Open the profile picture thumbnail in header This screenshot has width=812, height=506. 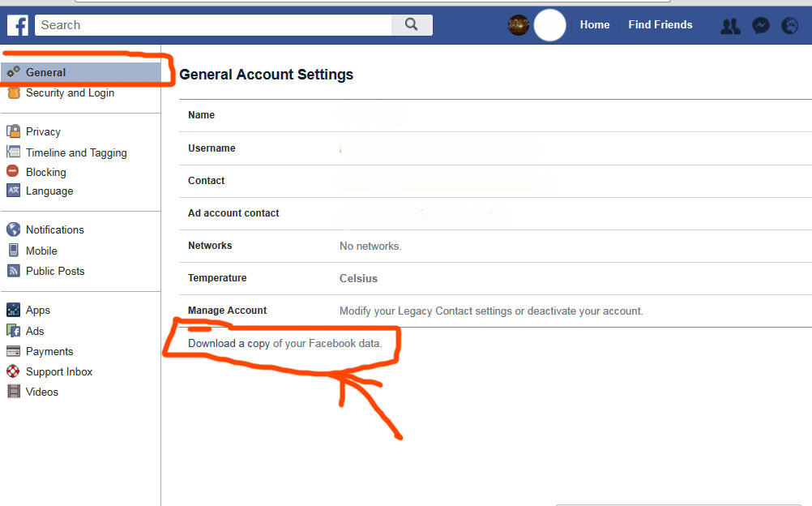(519, 25)
